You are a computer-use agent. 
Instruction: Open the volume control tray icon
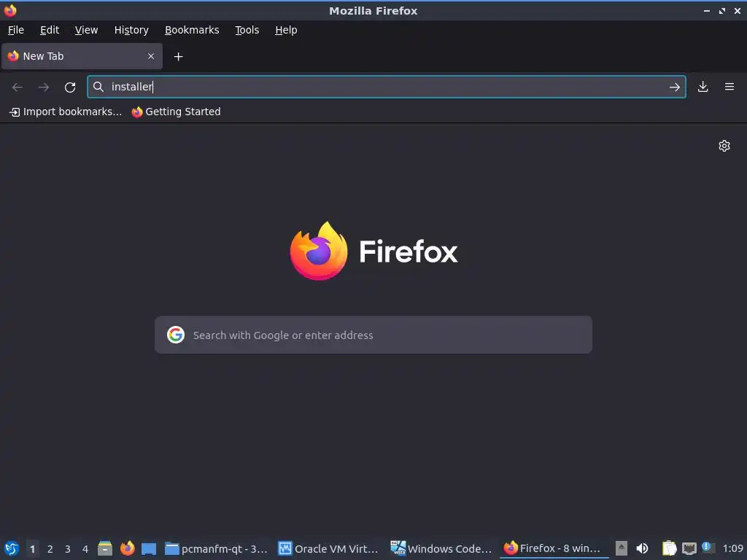642,548
